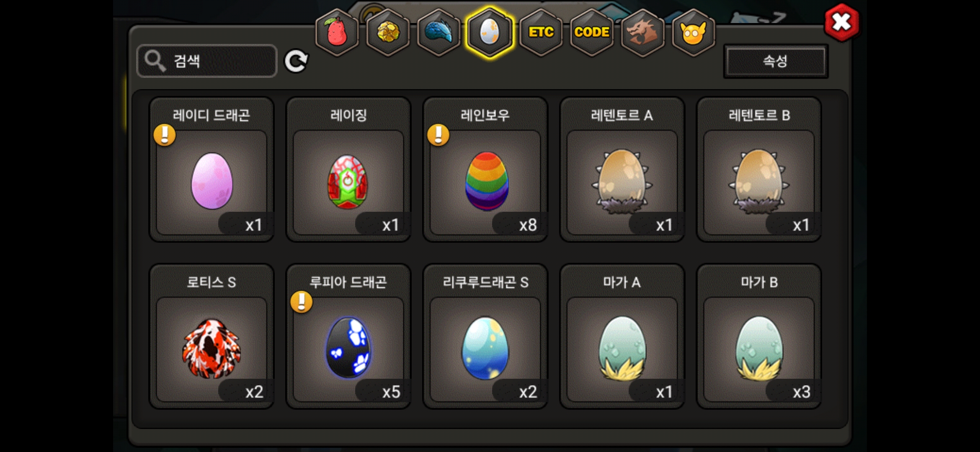Pick the 로티스 S red-feathered egg
Viewport: 980px width, 452px height.
211,336
